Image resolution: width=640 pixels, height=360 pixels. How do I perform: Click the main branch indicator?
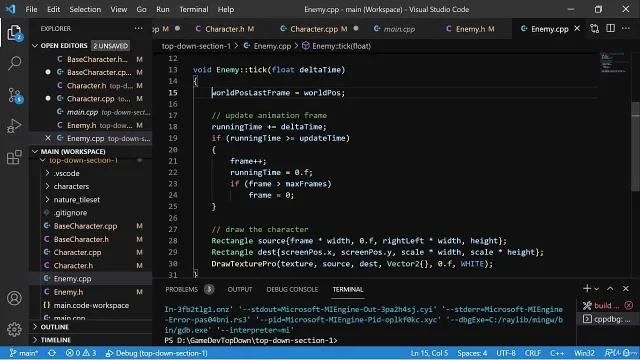click(x=24, y=353)
